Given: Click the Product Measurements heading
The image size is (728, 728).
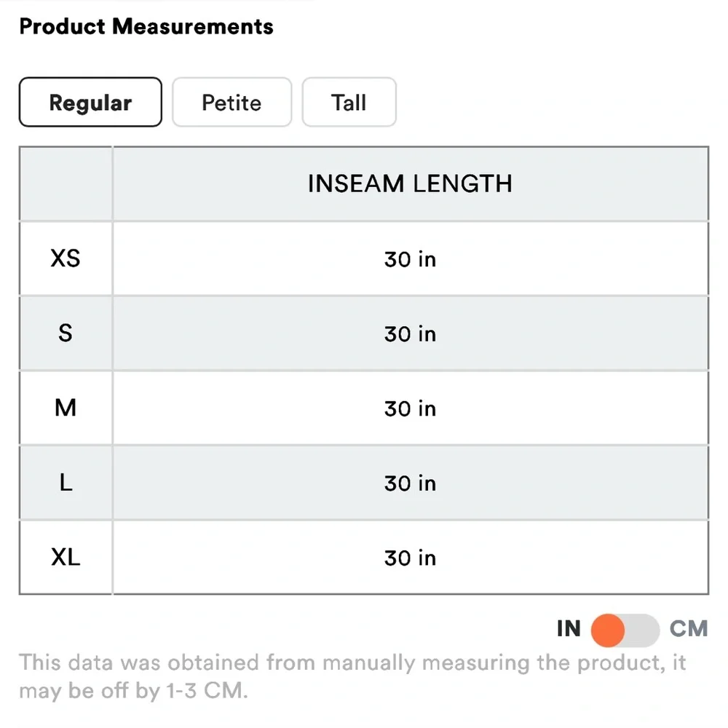Looking at the screenshot, I should pos(146,27).
